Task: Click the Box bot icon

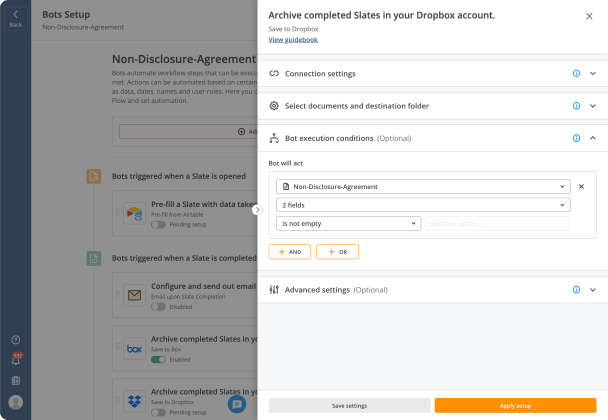Action: click(135, 349)
